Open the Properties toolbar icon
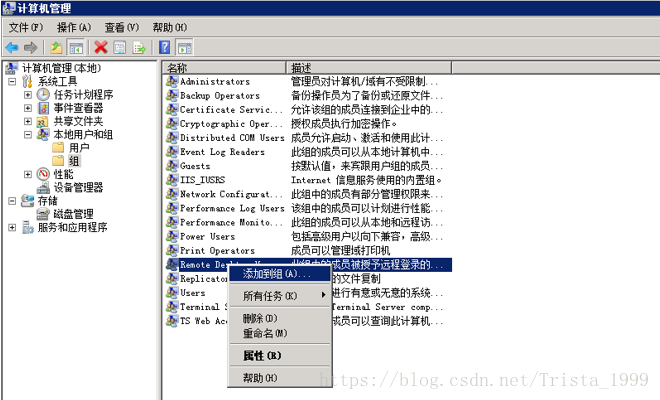Image resolution: width=660 pixels, height=400 pixels. [x=120, y=48]
